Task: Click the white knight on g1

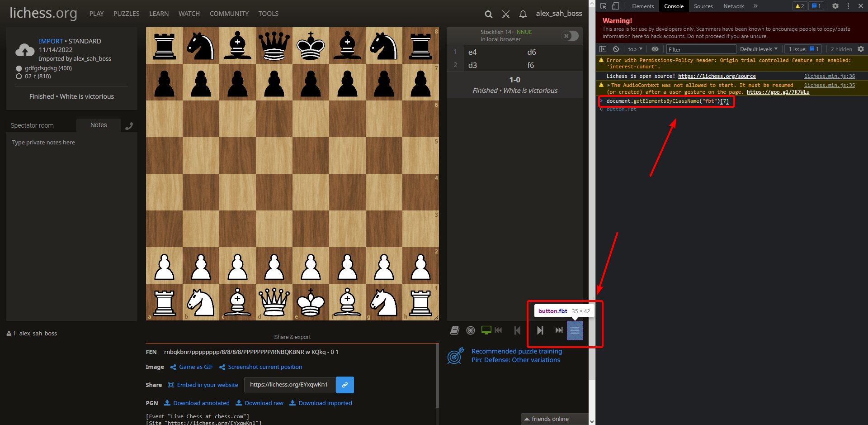Action: point(384,302)
